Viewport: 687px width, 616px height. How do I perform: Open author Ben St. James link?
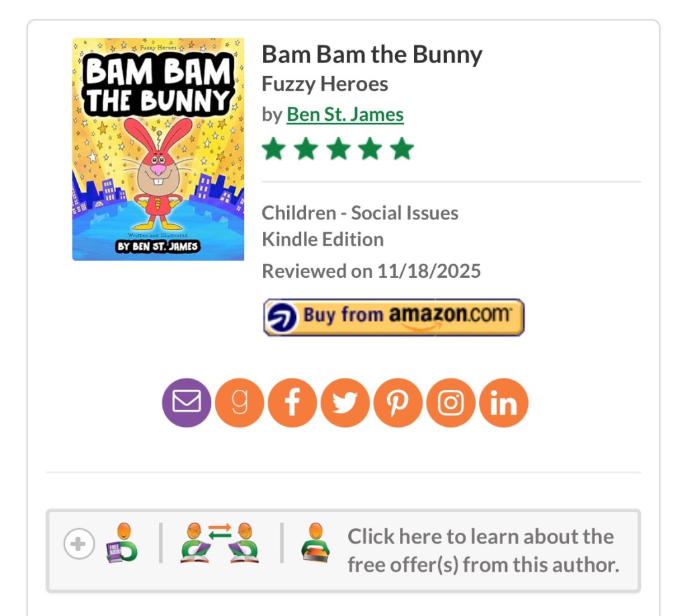pyautogui.click(x=345, y=115)
